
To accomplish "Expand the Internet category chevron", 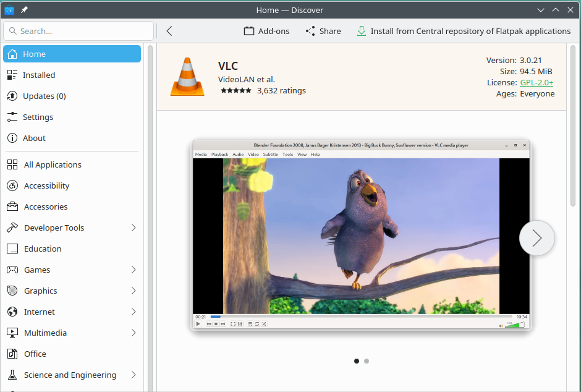I will pyautogui.click(x=134, y=312).
